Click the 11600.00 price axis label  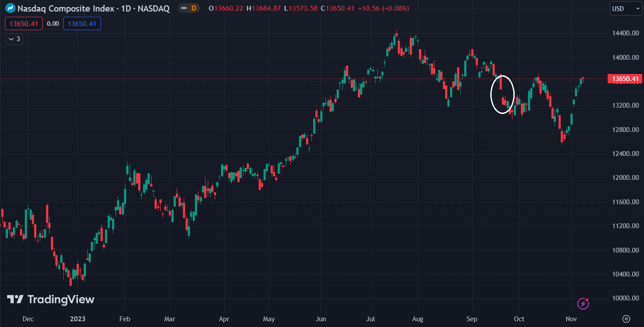tap(625, 202)
